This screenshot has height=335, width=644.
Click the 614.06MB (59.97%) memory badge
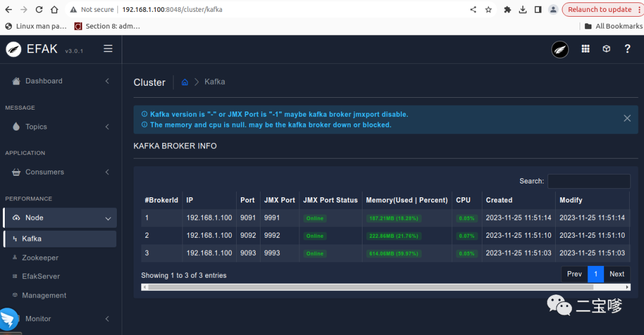[394, 254]
